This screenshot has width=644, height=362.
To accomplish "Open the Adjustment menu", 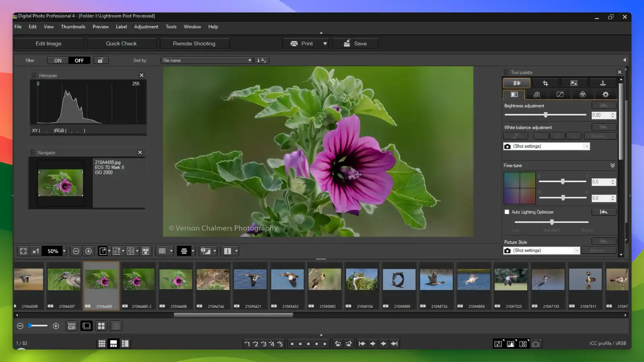I will 146,27.
